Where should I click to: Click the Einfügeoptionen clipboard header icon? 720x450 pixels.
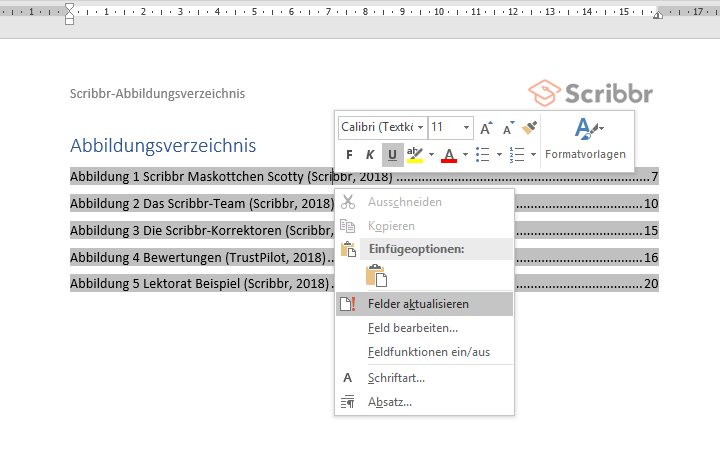348,249
